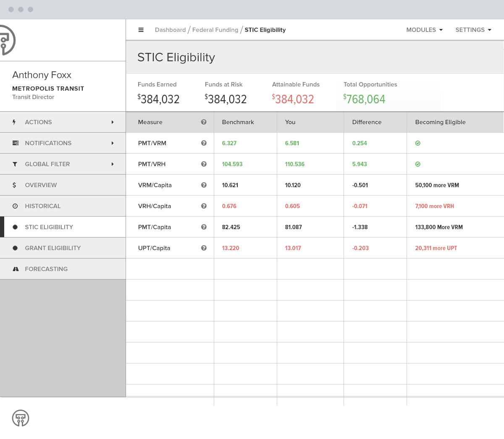Click the PMT/VRM eligible checkmark icon
Screen dimensions: 504x439
[x=418, y=143]
